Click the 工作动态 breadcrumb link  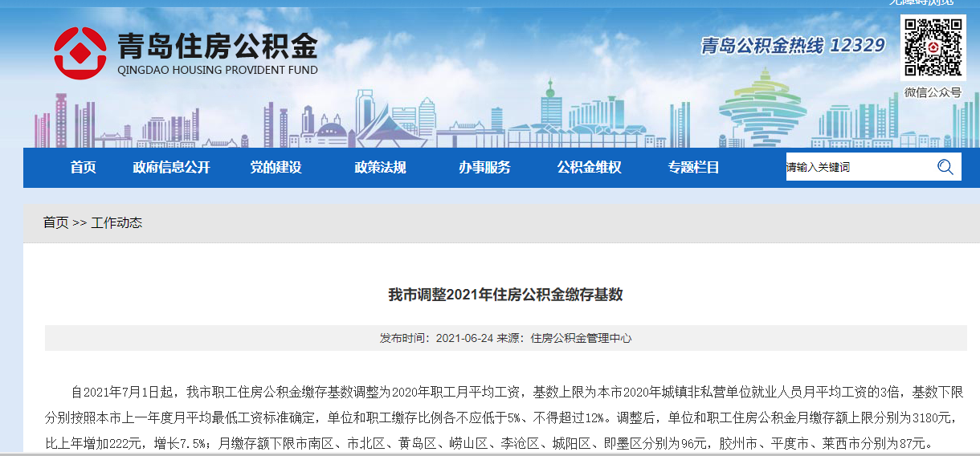pos(116,222)
